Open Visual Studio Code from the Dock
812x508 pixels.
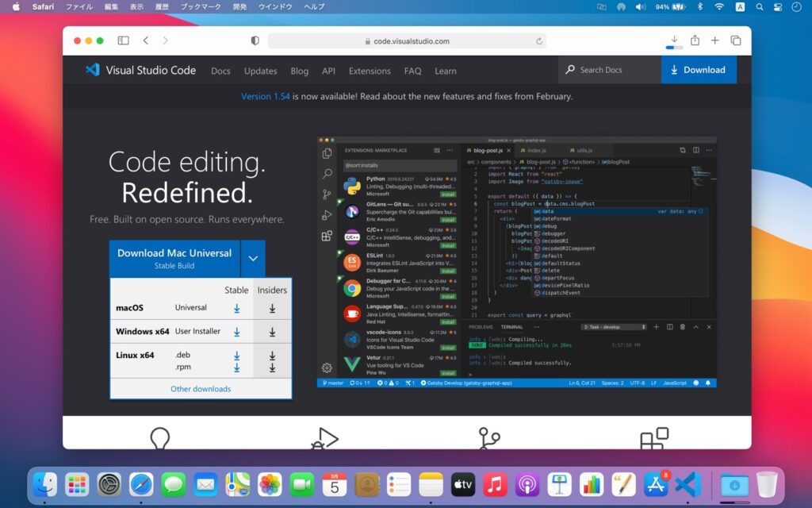pos(688,485)
